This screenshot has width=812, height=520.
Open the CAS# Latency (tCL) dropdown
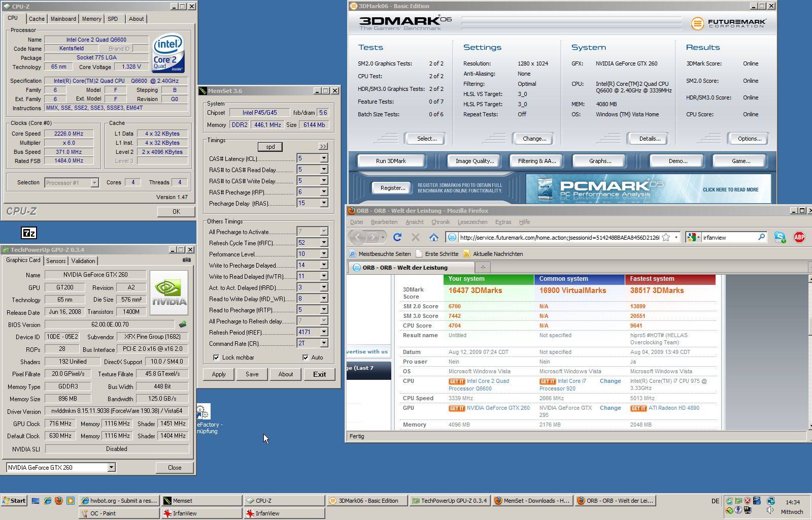point(323,158)
